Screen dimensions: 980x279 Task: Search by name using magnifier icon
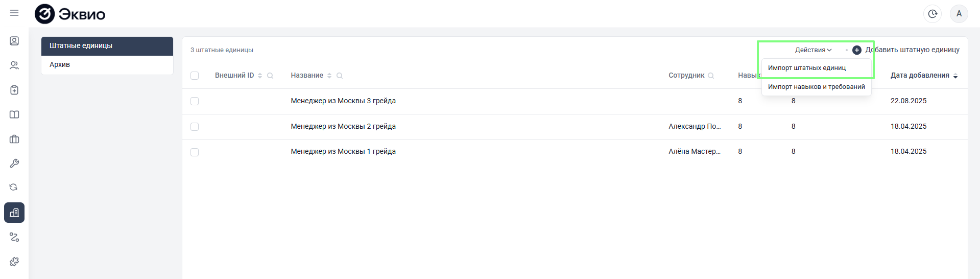340,76
